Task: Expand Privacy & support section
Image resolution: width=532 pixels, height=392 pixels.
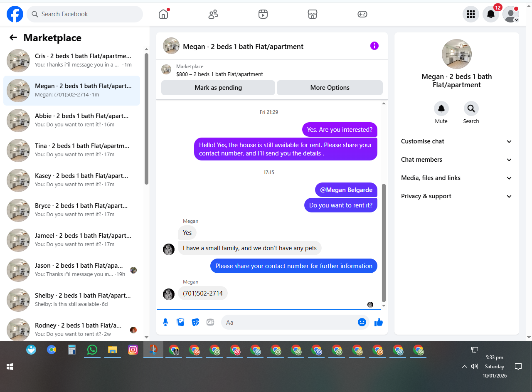Action: [456, 196]
